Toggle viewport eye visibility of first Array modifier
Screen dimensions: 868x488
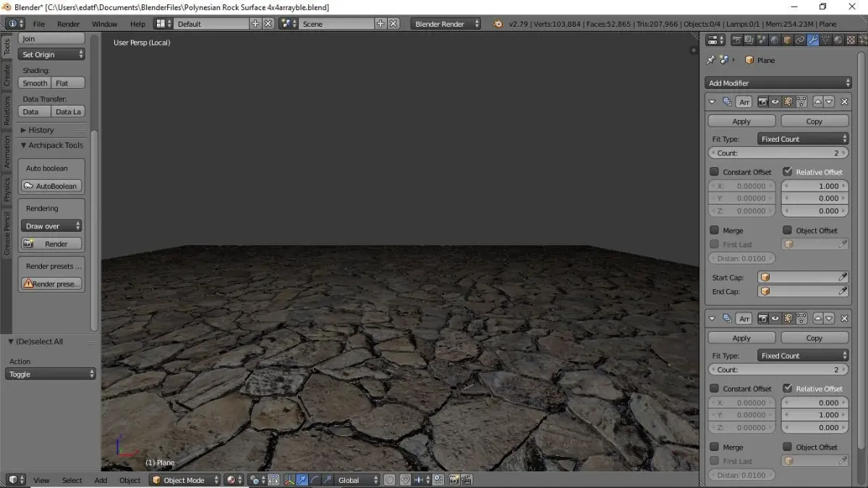(x=775, y=102)
